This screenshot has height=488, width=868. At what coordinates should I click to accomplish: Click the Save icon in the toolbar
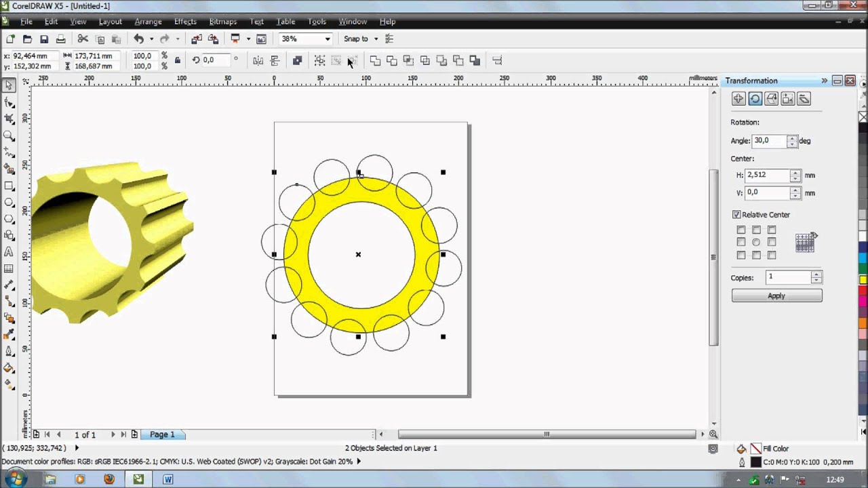[x=44, y=39]
